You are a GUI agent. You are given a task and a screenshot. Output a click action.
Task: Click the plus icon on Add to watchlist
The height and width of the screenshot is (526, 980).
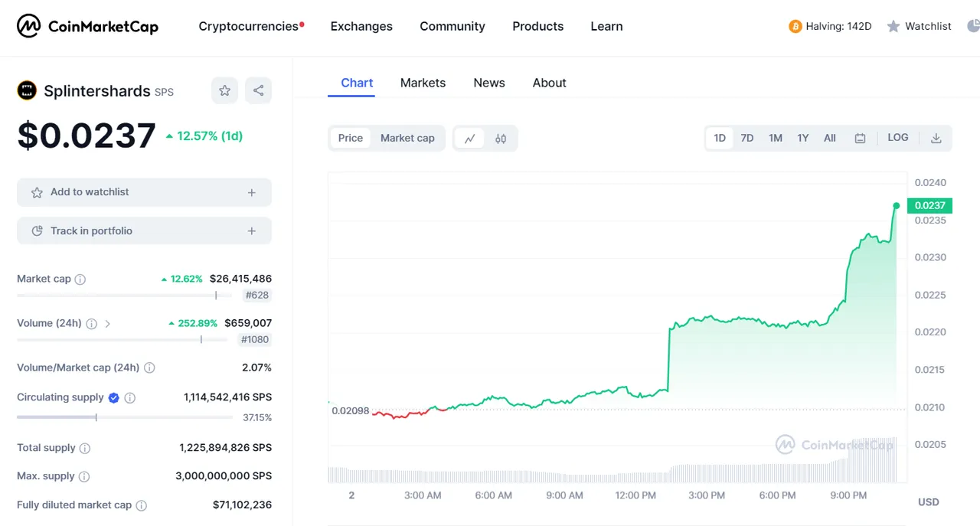tap(251, 192)
